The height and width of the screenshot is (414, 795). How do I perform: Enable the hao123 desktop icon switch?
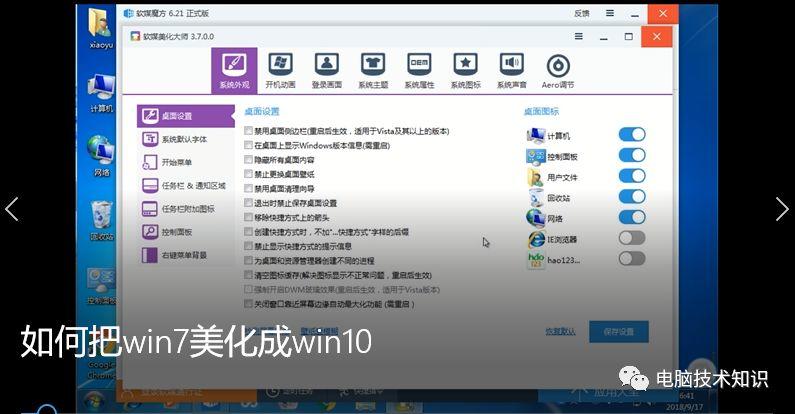(x=632, y=259)
